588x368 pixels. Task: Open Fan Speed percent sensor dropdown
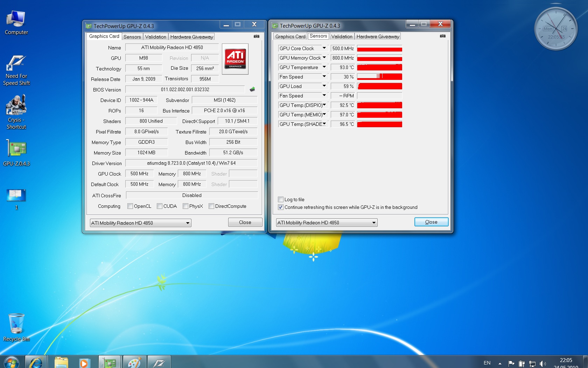[x=324, y=77]
